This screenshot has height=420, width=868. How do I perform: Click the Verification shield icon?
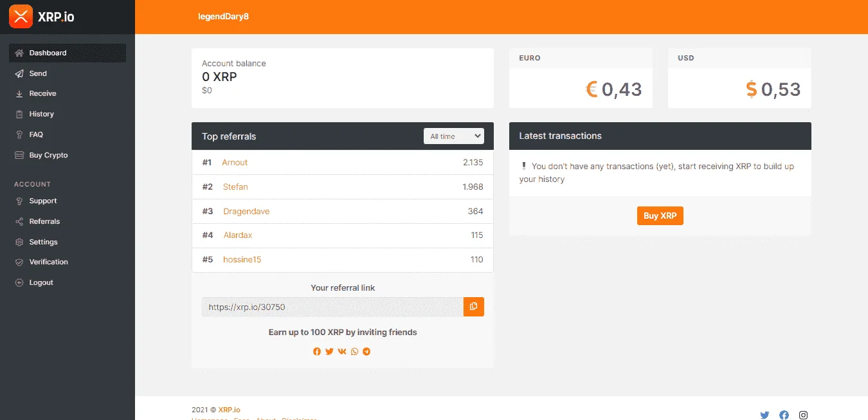(x=19, y=262)
